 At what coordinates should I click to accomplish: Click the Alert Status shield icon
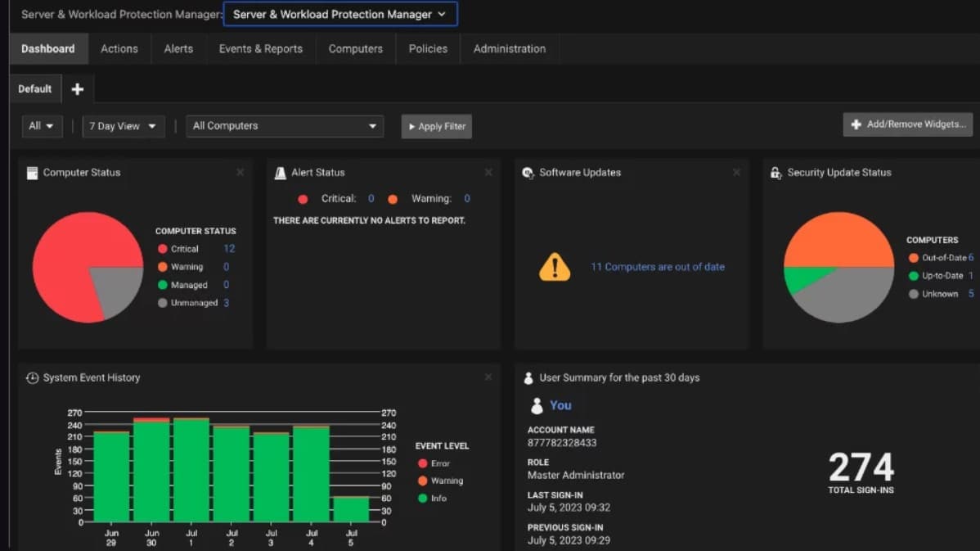coord(280,172)
